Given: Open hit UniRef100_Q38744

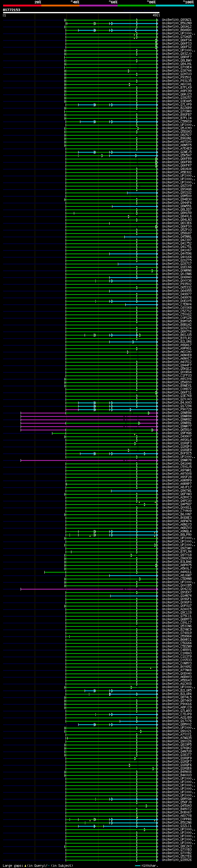Looking at the screenshot, I should (176, 71).
